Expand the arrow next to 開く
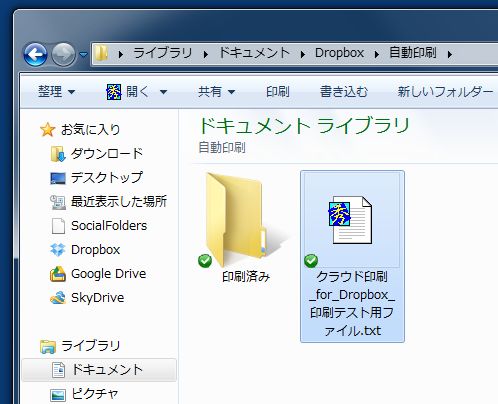 pos(163,92)
